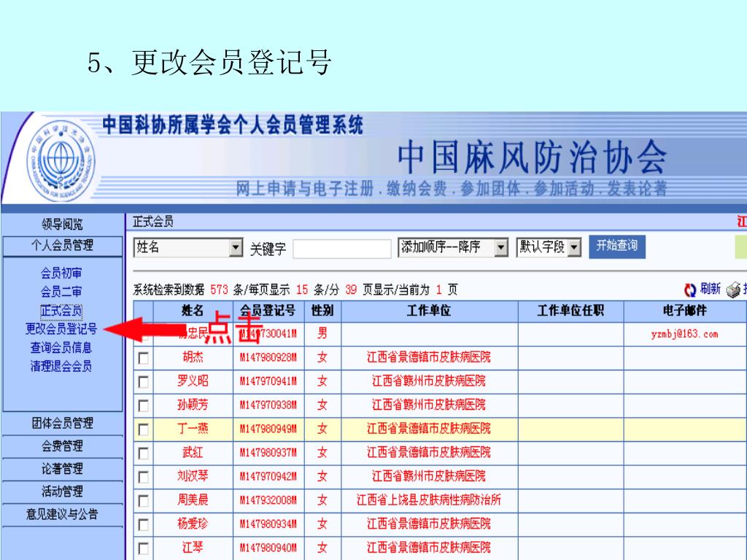Open 领导阅览 menu section
Image resolution: width=747 pixels, height=560 pixels.
click(62, 224)
